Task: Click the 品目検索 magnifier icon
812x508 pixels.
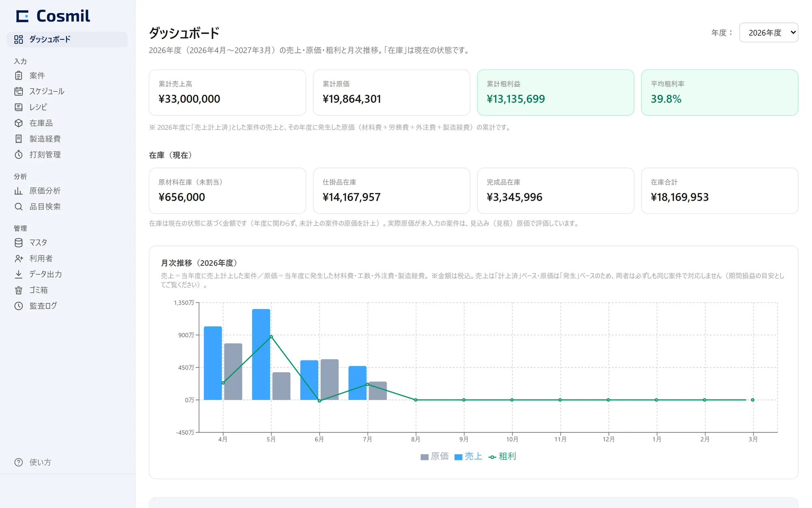Action: (19, 207)
